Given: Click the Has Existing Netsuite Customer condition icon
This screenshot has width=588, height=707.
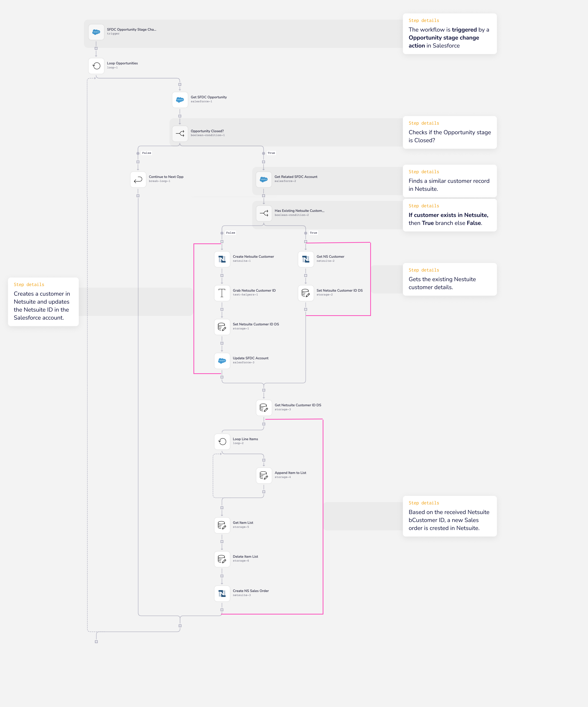Looking at the screenshot, I should 264,213.
